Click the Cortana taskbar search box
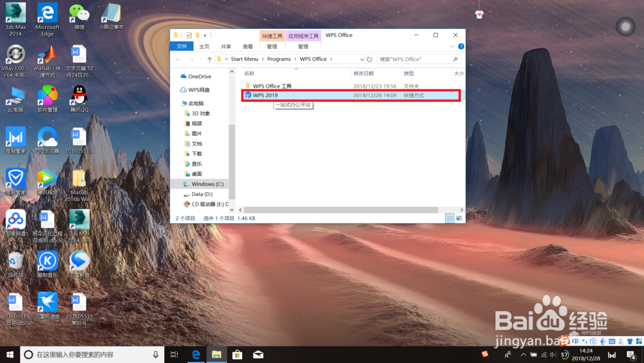 [x=92, y=355]
